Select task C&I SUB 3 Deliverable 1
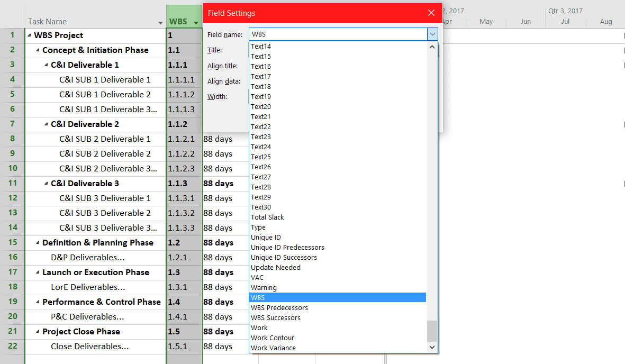Screen dimensions: 625x364 point(105,198)
